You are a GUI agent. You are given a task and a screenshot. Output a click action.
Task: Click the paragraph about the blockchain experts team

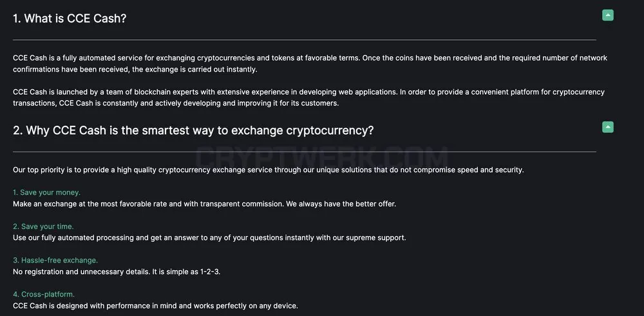(x=308, y=97)
